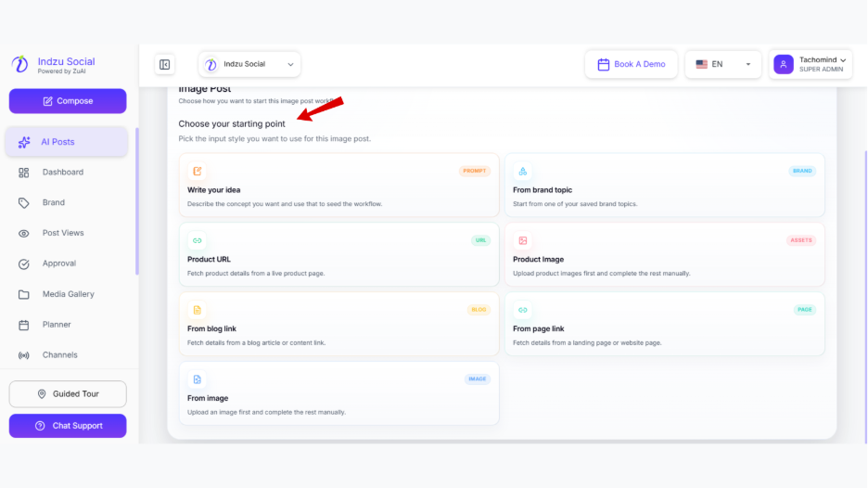Click the PAGE badge

[804, 310]
